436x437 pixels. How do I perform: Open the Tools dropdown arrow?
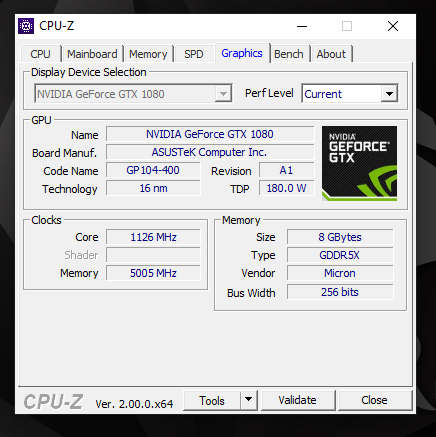tap(248, 400)
